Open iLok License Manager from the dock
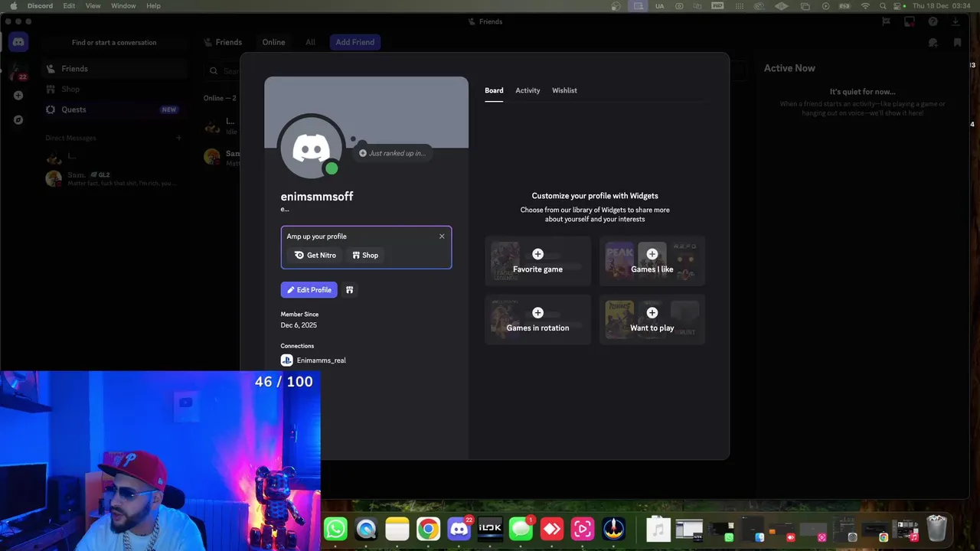This screenshot has width=980, height=551. (x=490, y=529)
